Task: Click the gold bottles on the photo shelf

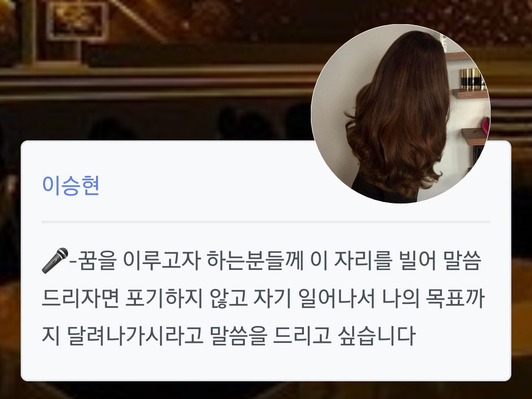Action: coord(472,79)
